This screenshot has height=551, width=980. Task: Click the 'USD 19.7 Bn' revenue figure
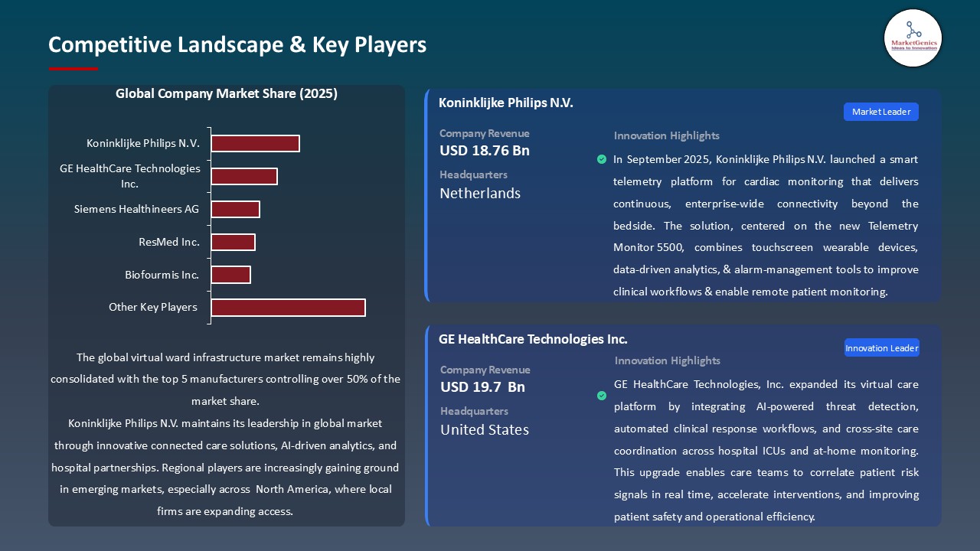point(482,387)
